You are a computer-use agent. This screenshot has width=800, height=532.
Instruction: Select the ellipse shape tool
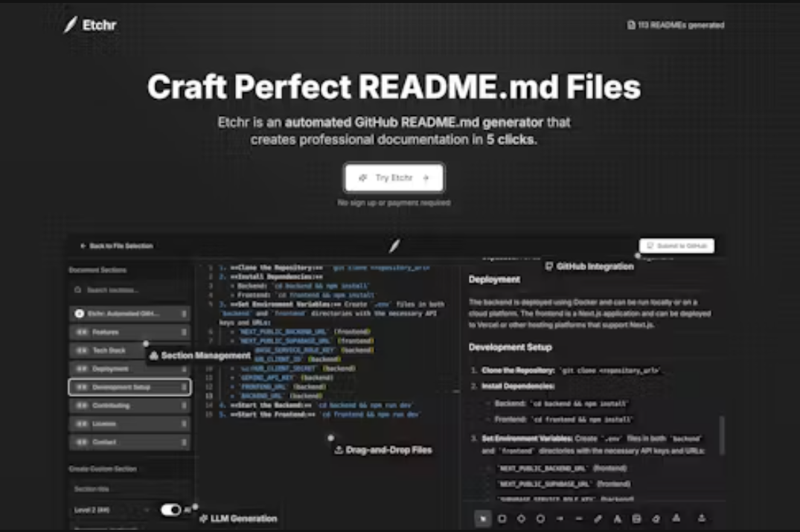click(x=540, y=519)
